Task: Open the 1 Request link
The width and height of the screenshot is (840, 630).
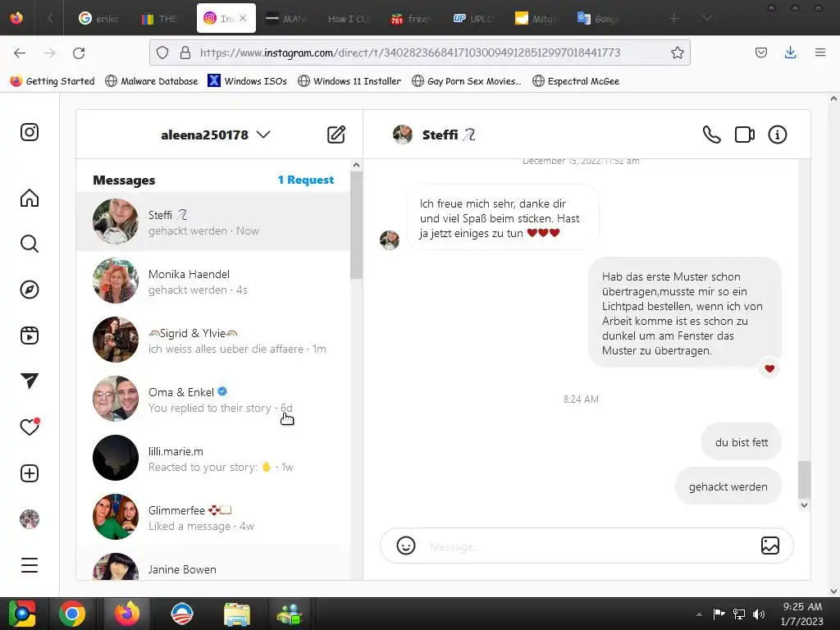Action: coord(305,180)
